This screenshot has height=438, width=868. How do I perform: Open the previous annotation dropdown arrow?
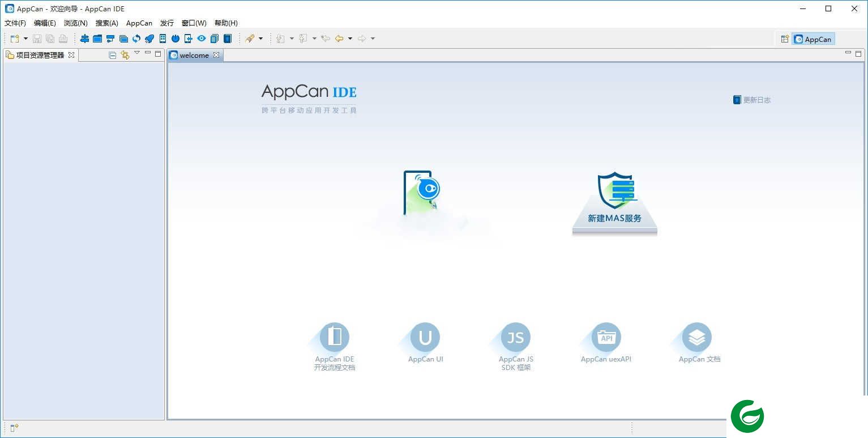314,39
